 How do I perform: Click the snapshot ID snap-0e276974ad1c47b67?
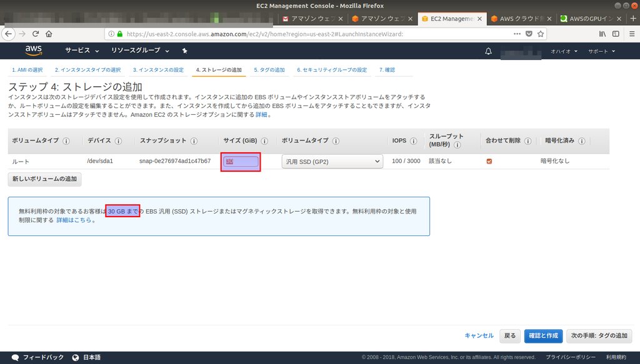(175, 161)
